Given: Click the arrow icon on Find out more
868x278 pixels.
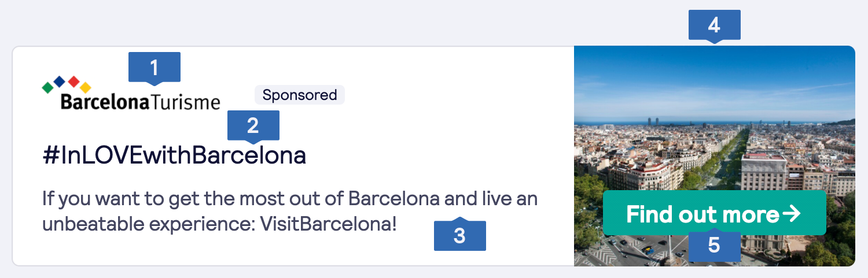Looking at the screenshot, I should (x=791, y=214).
